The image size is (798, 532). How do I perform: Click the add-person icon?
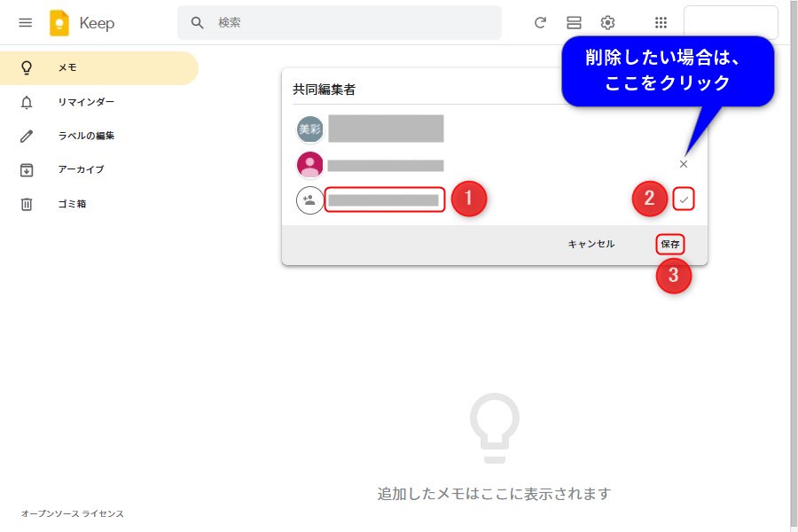coord(309,200)
